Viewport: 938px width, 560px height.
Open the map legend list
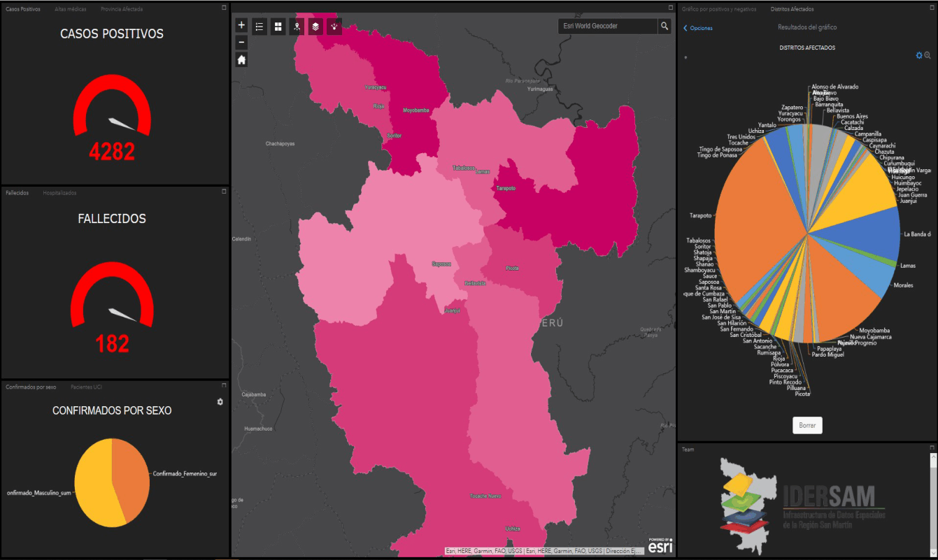coord(260,27)
